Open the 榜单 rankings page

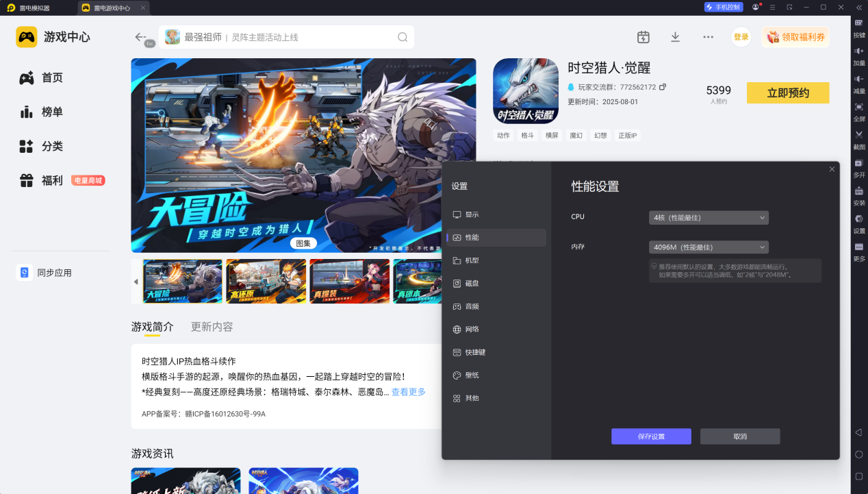41,112
